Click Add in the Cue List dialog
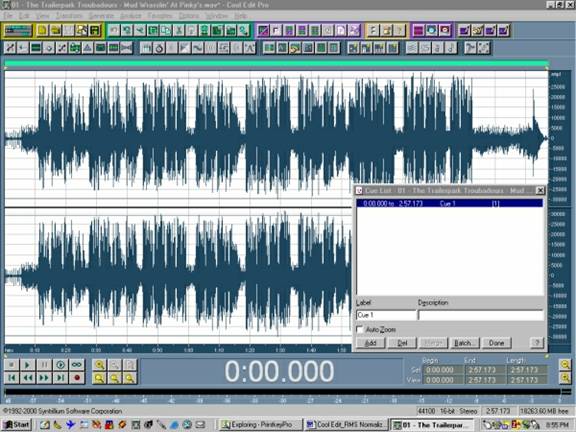The height and width of the screenshot is (432, 576). coord(370,343)
